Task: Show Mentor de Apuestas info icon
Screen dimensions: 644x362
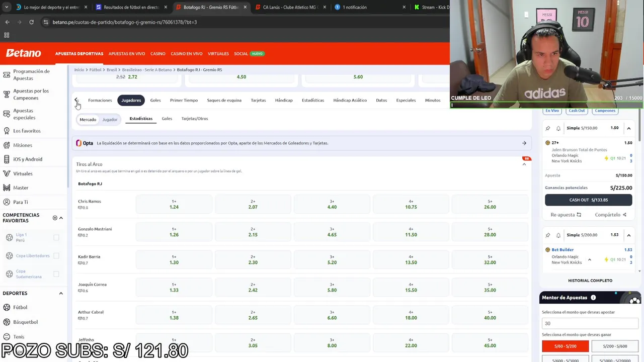Action: coord(593,298)
